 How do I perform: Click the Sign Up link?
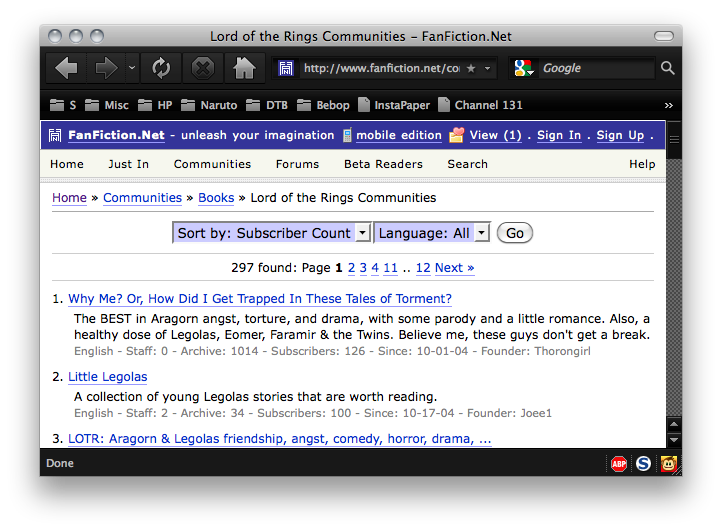coord(620,135)
